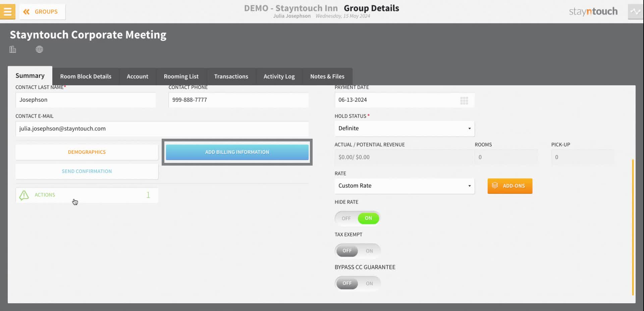Click the company card building icon
Image resolution: width=644 pixels, height=311 pixels.
13,49
